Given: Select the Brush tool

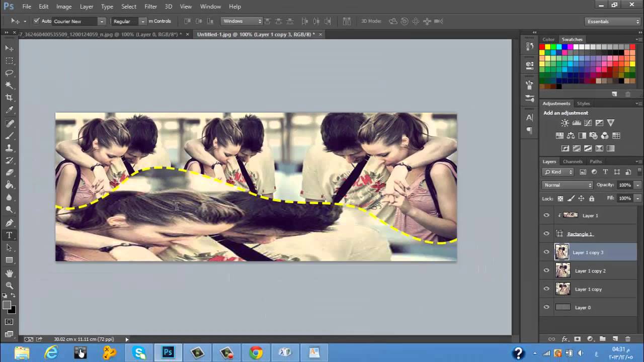Looking at the screenshot, I should point(9,136).
